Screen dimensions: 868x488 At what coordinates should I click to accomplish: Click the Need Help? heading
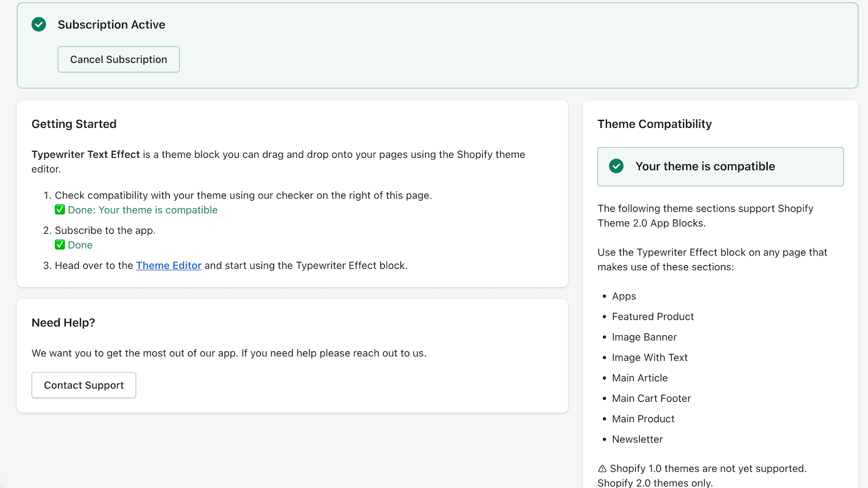click(63, 323)
